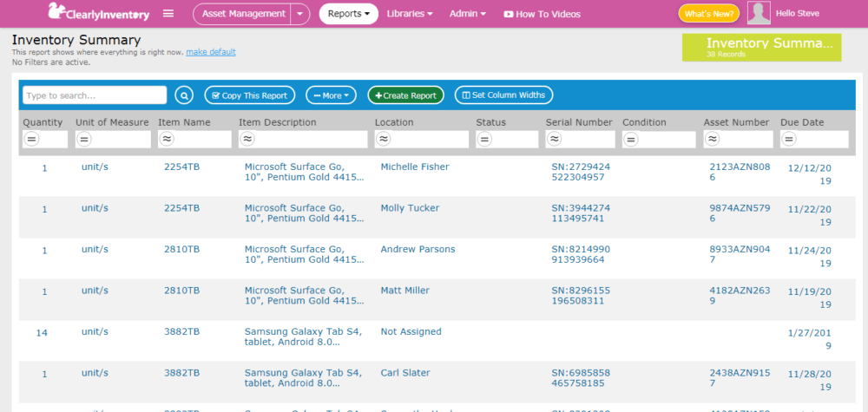Click the Asset Number column header
Screen dimensions: 868x412
pyautogui.click(x=736, y=122)
